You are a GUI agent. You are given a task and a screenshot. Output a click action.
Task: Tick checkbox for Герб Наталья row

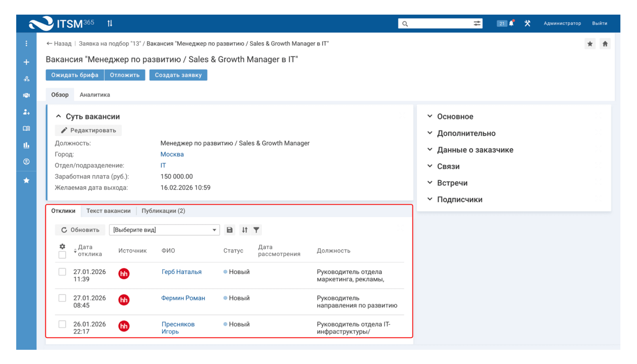pyautogui.click(x=62, y=272)
